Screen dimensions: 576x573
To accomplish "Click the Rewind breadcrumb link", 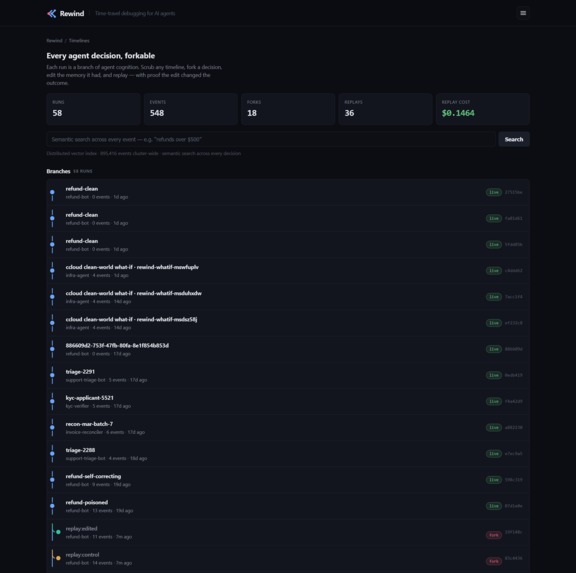I will click(54, 40).
